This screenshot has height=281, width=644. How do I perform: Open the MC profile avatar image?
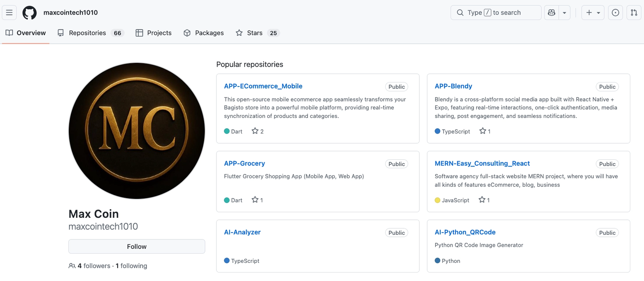137,131
